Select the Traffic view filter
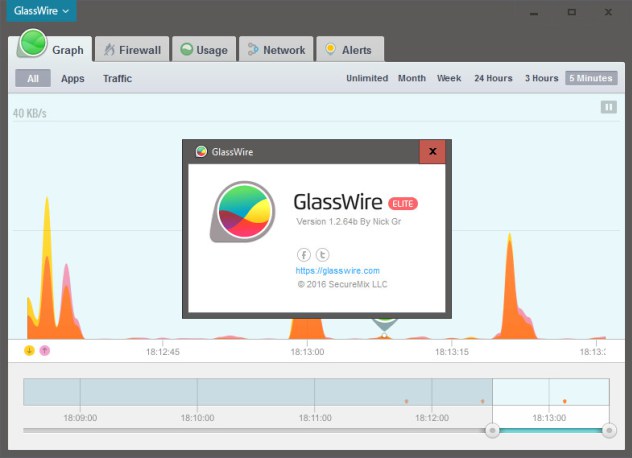 point(117,78)
